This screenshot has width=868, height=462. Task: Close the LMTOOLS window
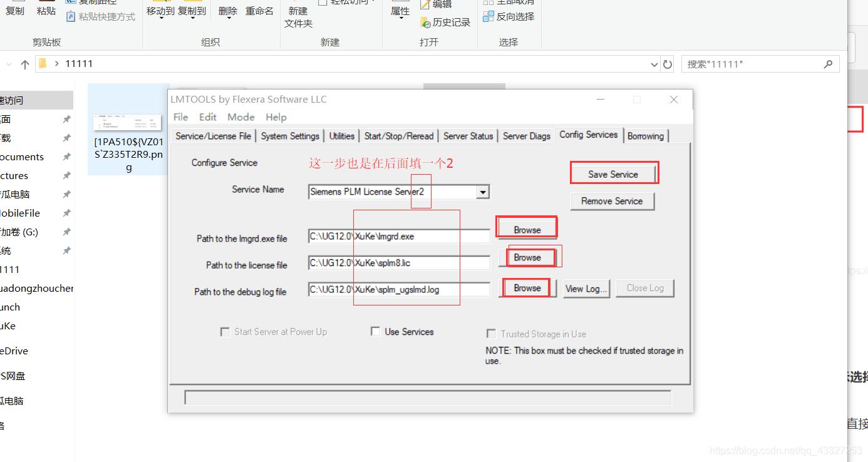[674, 100]
